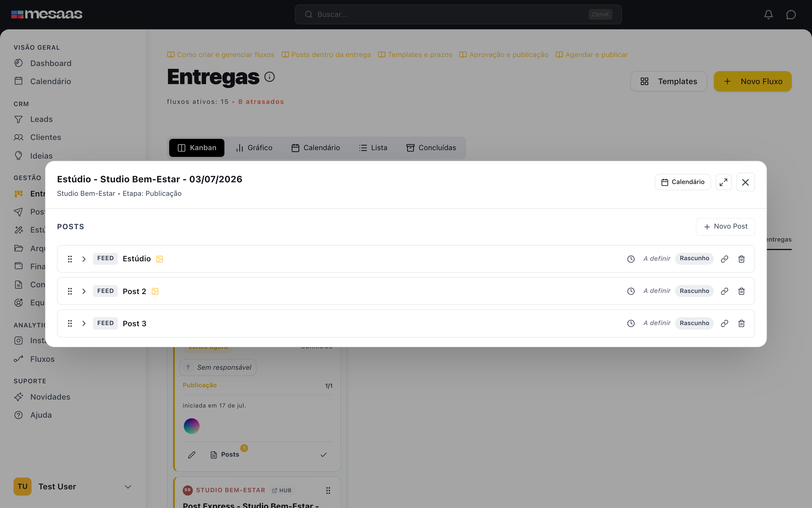Click Sem responsável chip on card
812x508 pixels.
click(218, 367)
